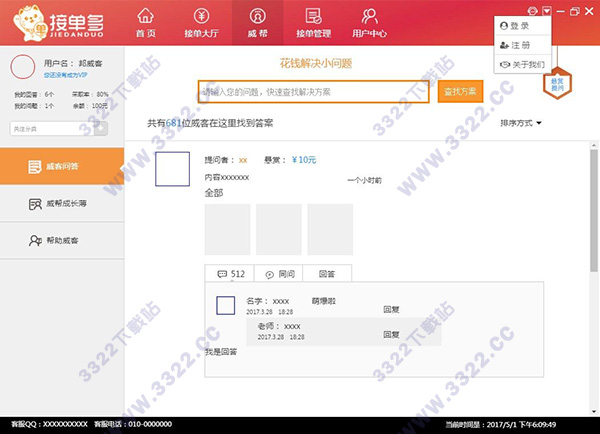This screenshot has width=600, height=434.
Task: Click 回复 on the 名字 xxxx comment
Action: click(x=391, y=309)
